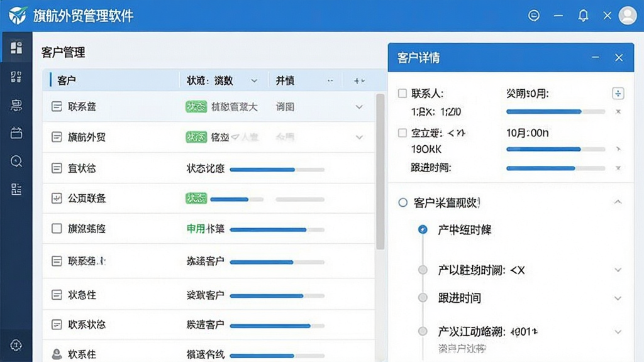Open the 状态 filter dropdown in table header

pos(254,81)
